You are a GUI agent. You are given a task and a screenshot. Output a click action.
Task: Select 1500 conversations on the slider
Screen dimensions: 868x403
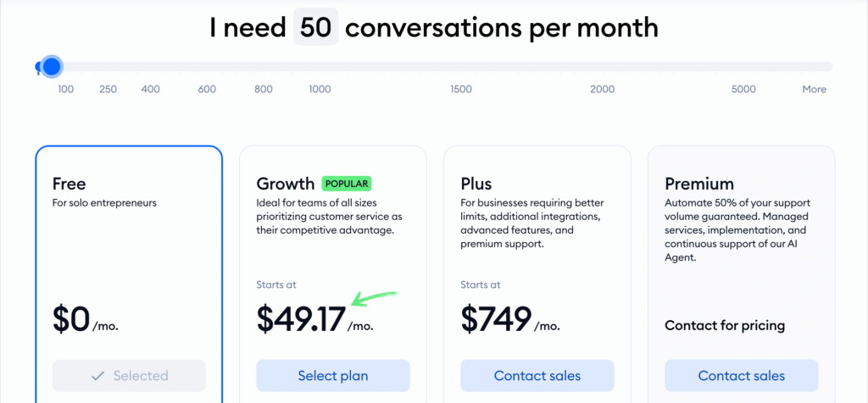click(x=461, y=90)
